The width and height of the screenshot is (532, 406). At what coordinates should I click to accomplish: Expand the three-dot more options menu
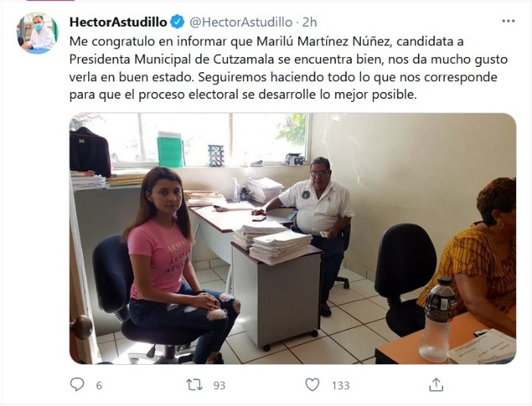(x=508, y=21)
